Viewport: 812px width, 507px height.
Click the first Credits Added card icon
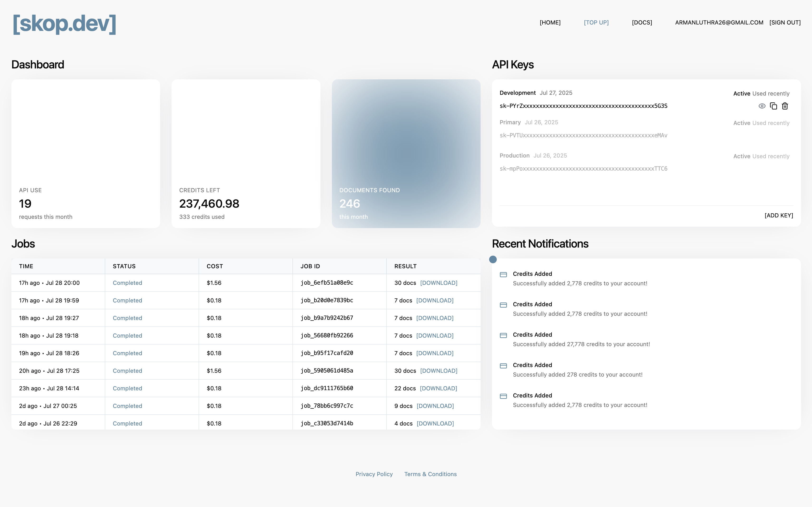[503, 275]
